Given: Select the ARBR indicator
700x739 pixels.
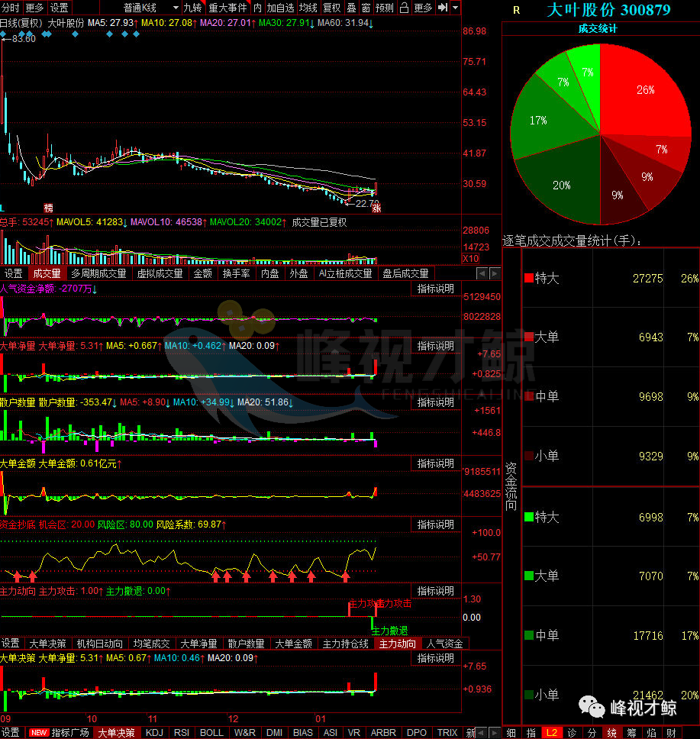Looking at the screenshot, I should (383, 732).
